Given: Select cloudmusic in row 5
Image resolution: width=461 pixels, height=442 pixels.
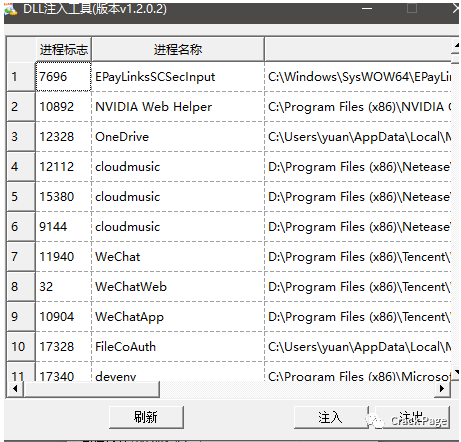Looking at the screenshot, I should [x=178, y=197].
